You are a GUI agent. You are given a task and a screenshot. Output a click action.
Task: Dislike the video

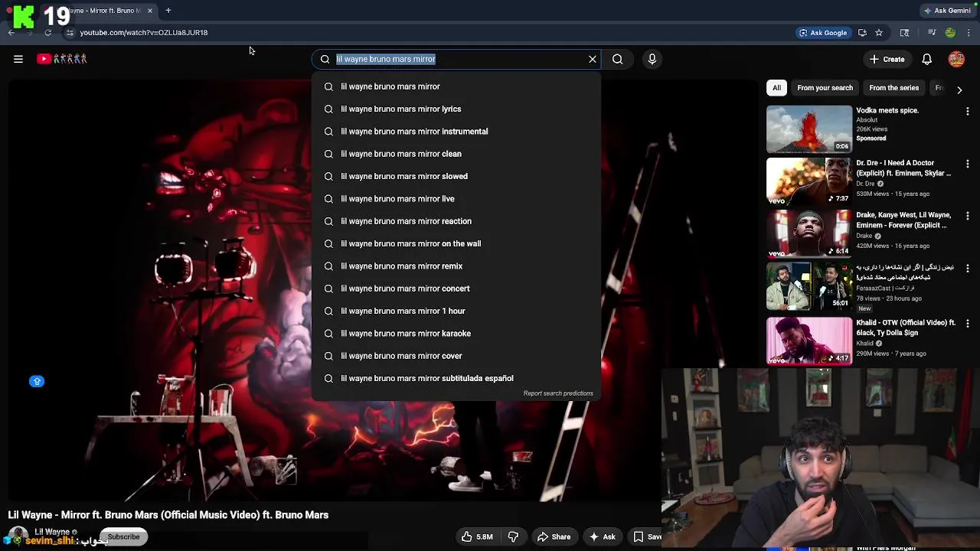[513, 537]
